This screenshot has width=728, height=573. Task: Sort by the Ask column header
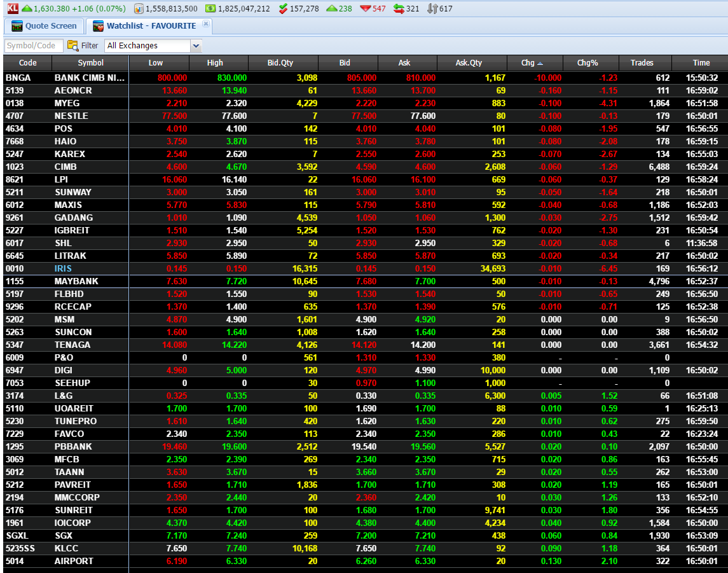coord(408,63)
